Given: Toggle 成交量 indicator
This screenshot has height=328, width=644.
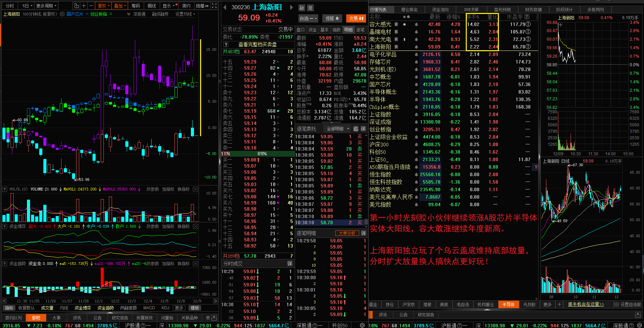Looking at the screenshot, I should pyautogui.click(x=47, y=308).
